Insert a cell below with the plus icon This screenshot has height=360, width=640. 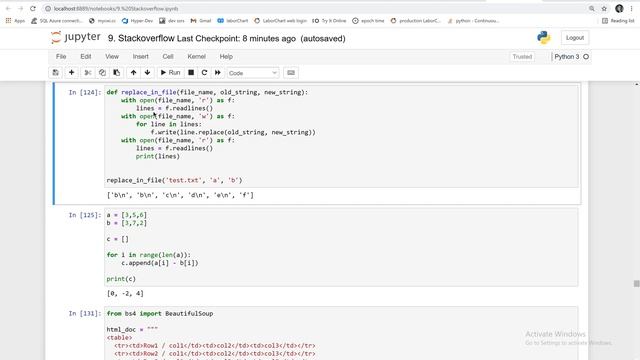click(x=71, y=73)
